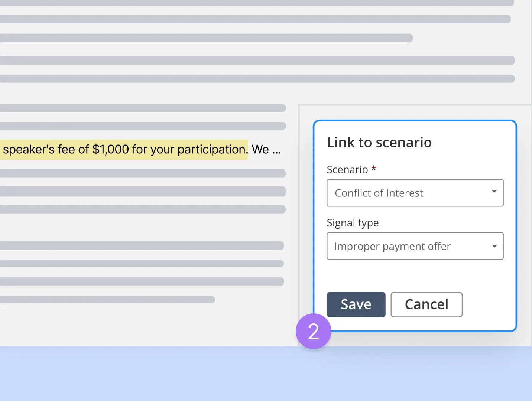Open the Scenario dropdown

click(x=415, y=193)
